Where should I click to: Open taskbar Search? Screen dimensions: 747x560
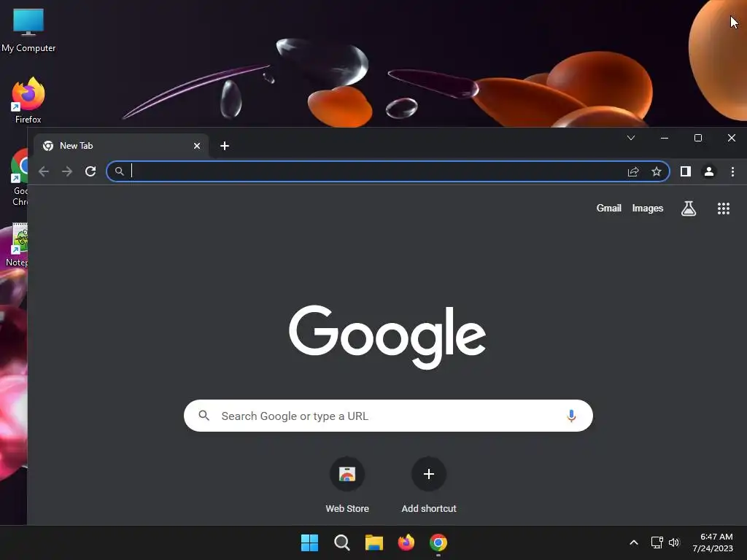coord(342,542)
